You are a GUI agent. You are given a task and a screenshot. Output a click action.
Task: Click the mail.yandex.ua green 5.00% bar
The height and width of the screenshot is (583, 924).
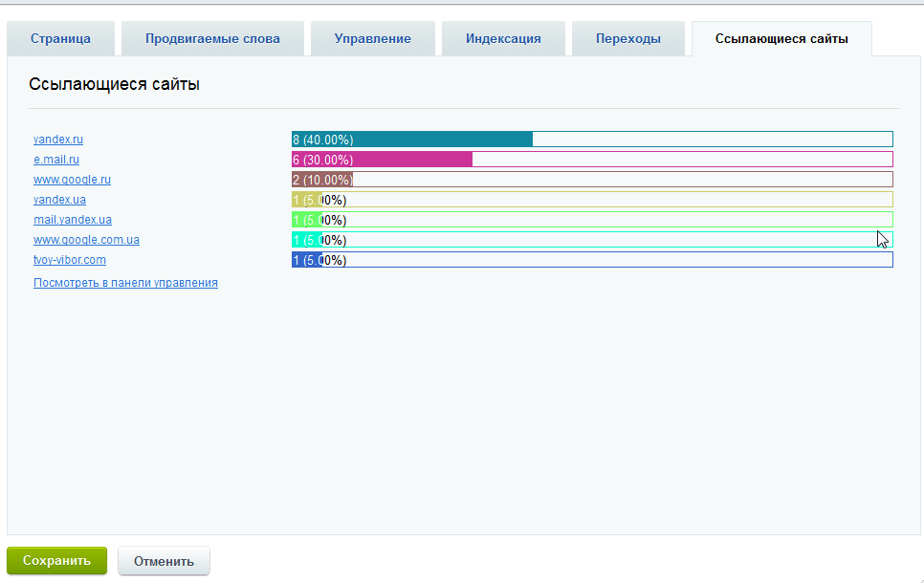click(592, 220)
